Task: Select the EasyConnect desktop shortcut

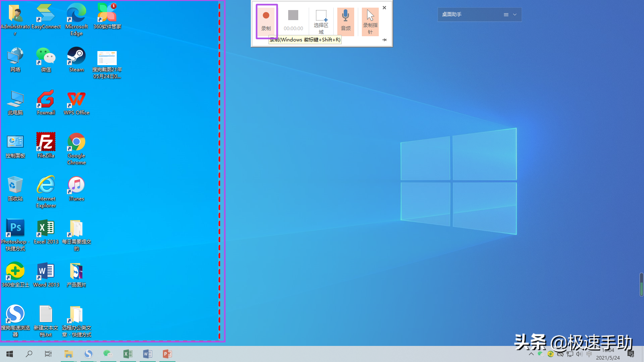Action: click(x=46, y=16)
